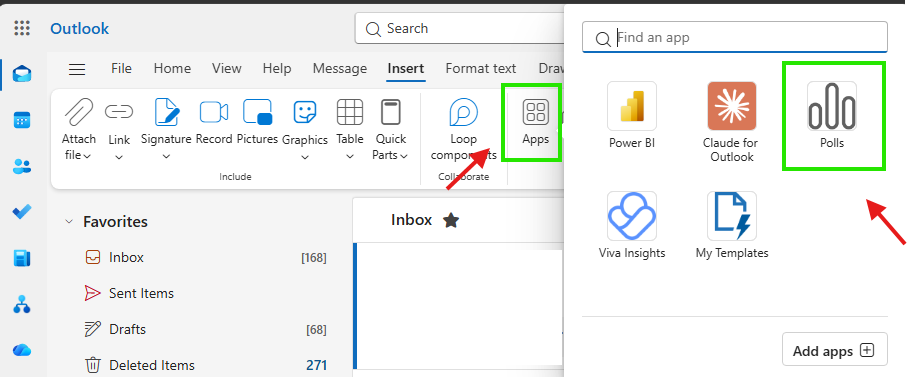Expand the Link dropdown arrow

pos(119,157)
